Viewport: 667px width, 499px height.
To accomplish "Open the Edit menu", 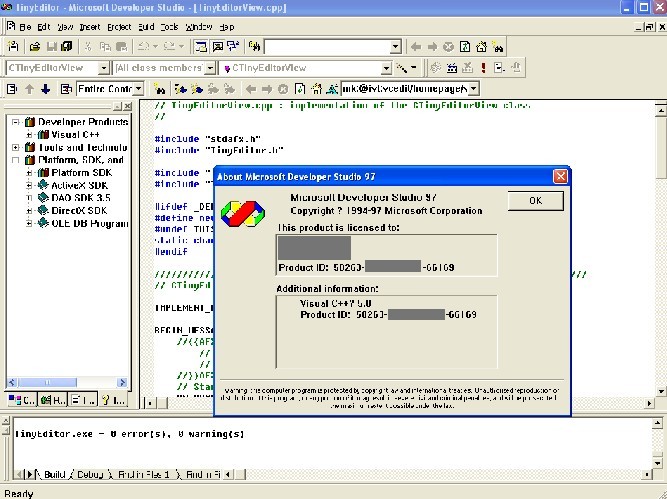I will tap(44, 27).
